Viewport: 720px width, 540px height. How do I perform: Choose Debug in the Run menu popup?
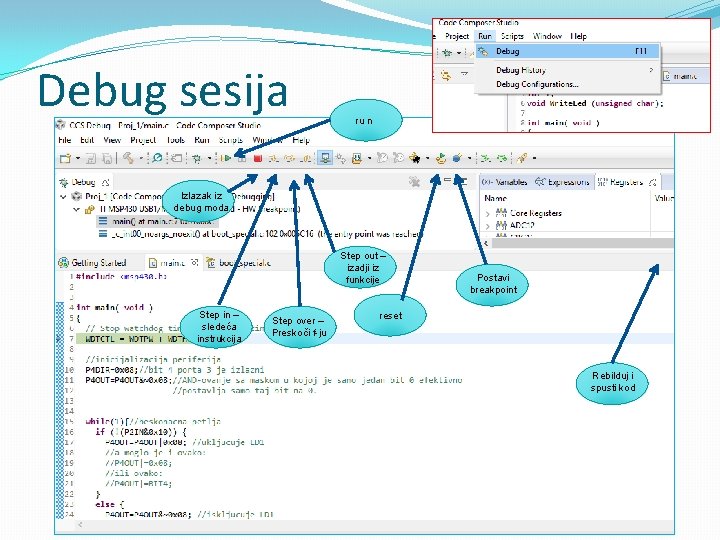[568, 51]
